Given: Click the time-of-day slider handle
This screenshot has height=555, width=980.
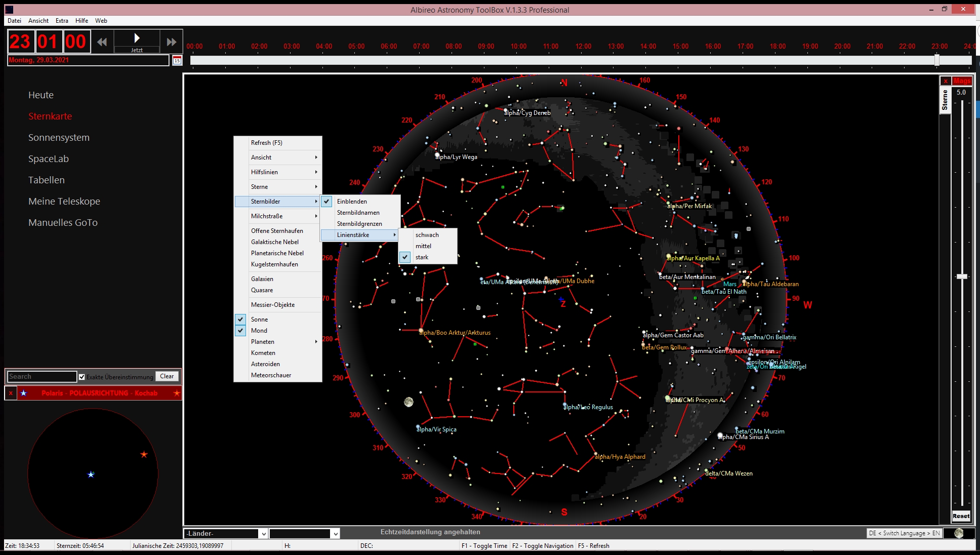Looking at the screenshot, I should pos(937,60).
